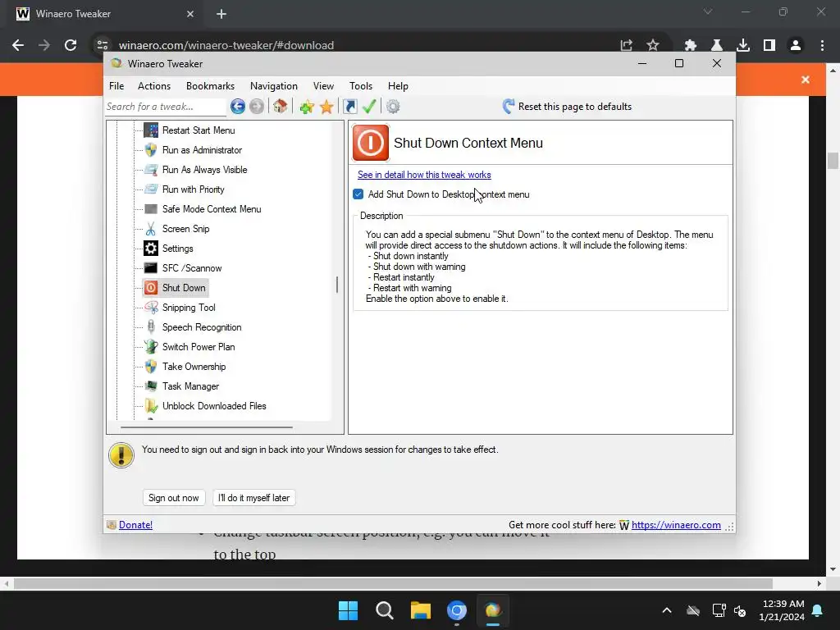Click I'll do it myself later button
The height and width of the screenshot is (630, 840).
(254, 498)
